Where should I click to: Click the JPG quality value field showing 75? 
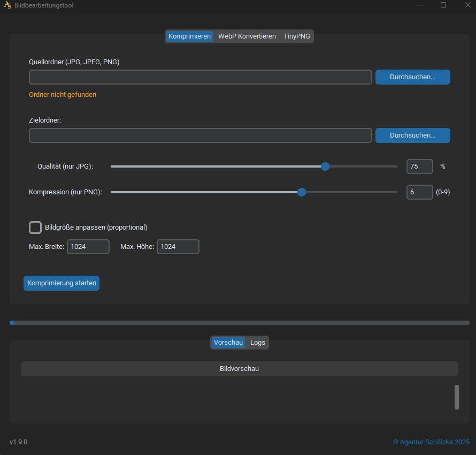coord(419,166)
